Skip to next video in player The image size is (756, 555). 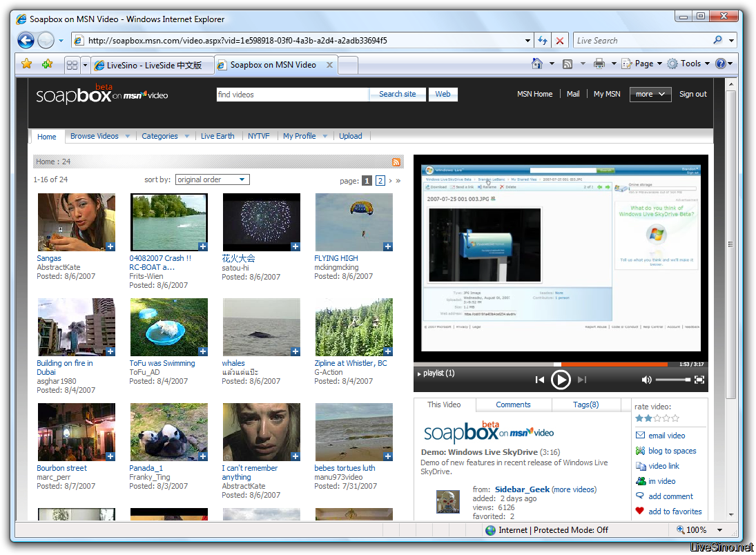pyautogui.click(x=582, y=380)
